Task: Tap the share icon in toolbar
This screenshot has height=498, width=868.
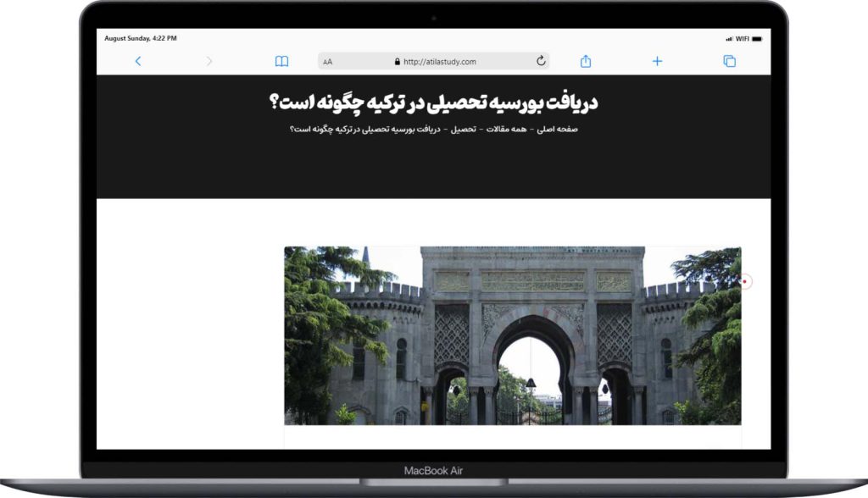Action: pyautogui.click(x=585, y=61)
